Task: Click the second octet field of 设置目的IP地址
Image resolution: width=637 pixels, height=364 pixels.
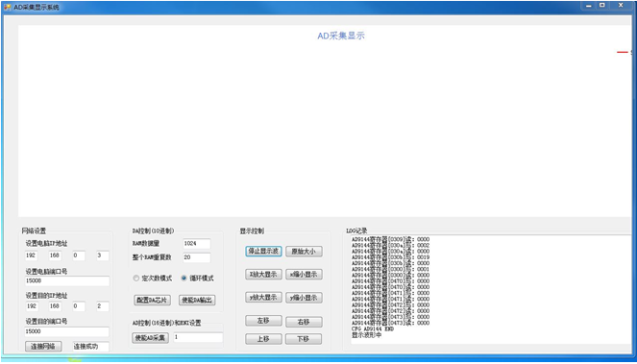Action: point(56,306)
